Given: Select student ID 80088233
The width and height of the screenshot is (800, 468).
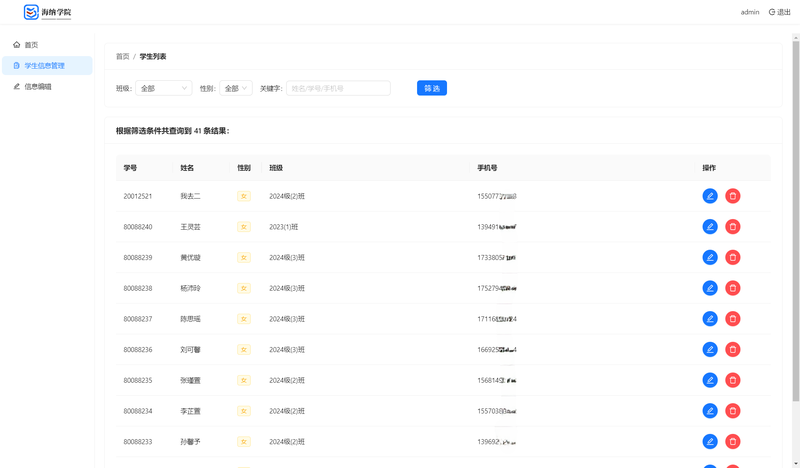Looking at the screenshot, I should pyautogui.click(x=138, y=441).
